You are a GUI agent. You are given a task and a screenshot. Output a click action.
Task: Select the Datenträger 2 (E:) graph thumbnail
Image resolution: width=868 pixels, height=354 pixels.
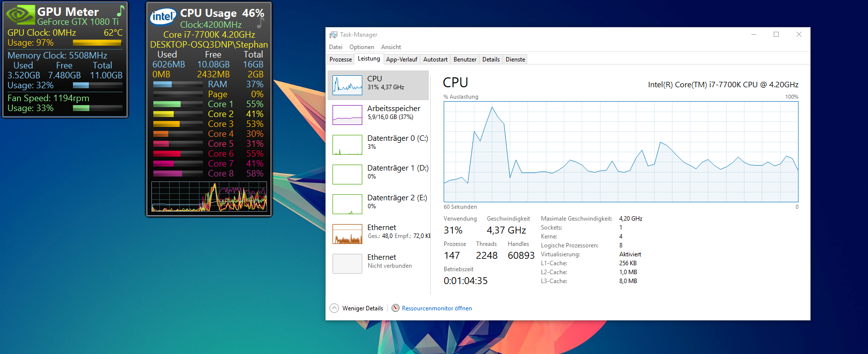[347, 204]
